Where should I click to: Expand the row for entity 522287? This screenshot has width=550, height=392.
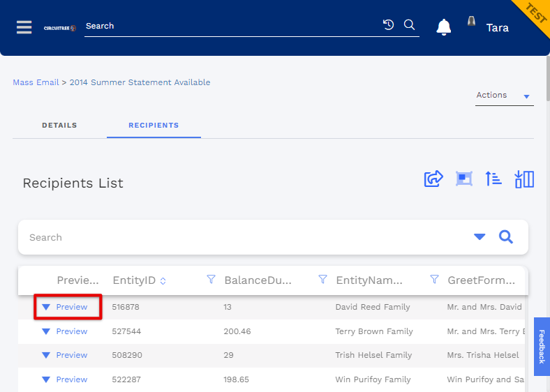point(46,379)
